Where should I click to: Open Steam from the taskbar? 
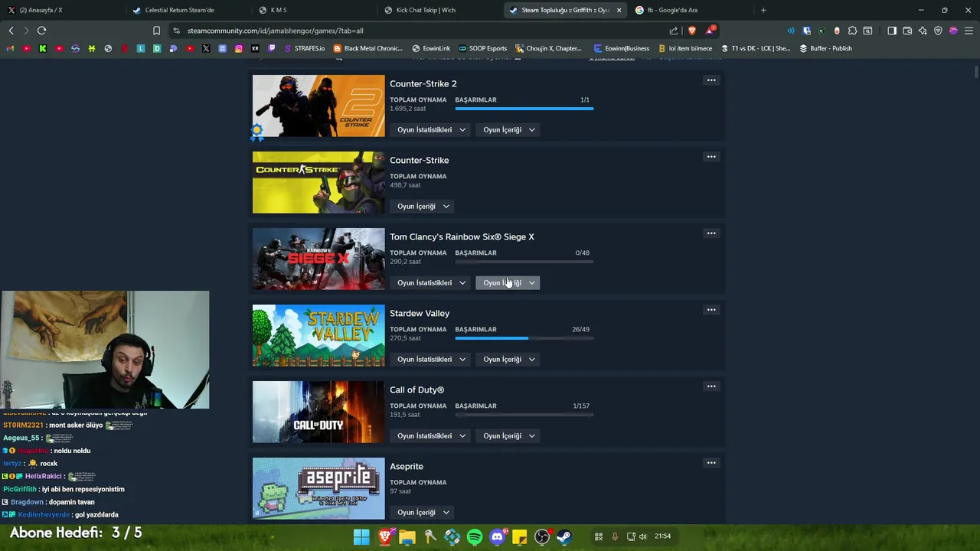[564, 536]
